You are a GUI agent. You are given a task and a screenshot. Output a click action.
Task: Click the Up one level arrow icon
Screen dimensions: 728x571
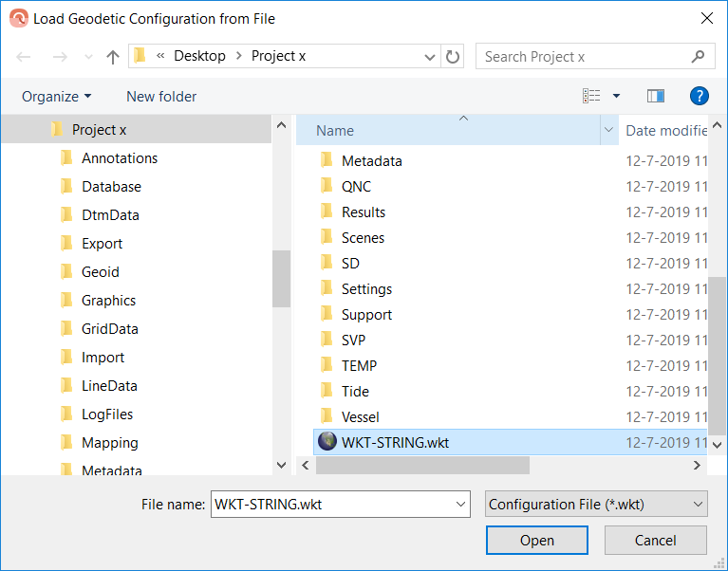(113, 57)
